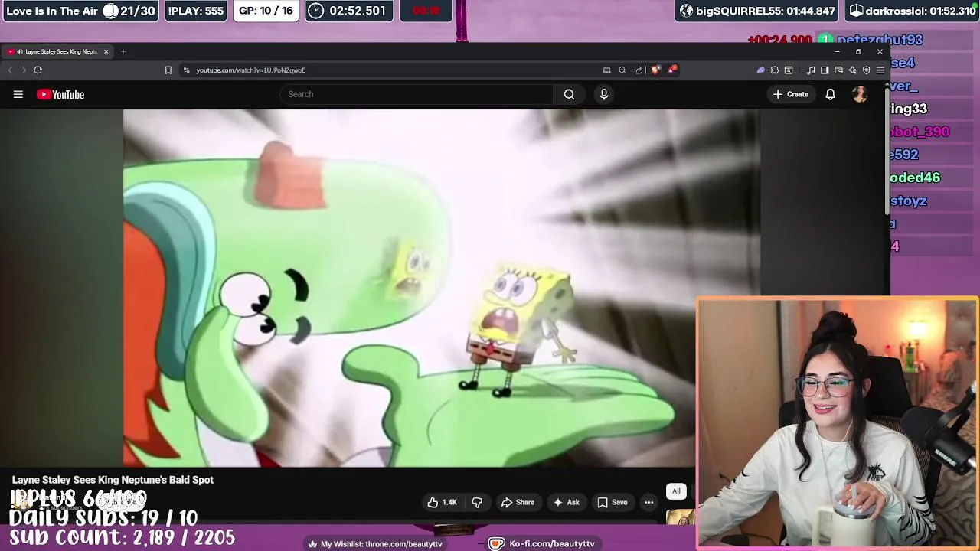Open extensions puzzle piece icon
The width and height of the screenshot is (980, 551).
(x=775, y=70)
